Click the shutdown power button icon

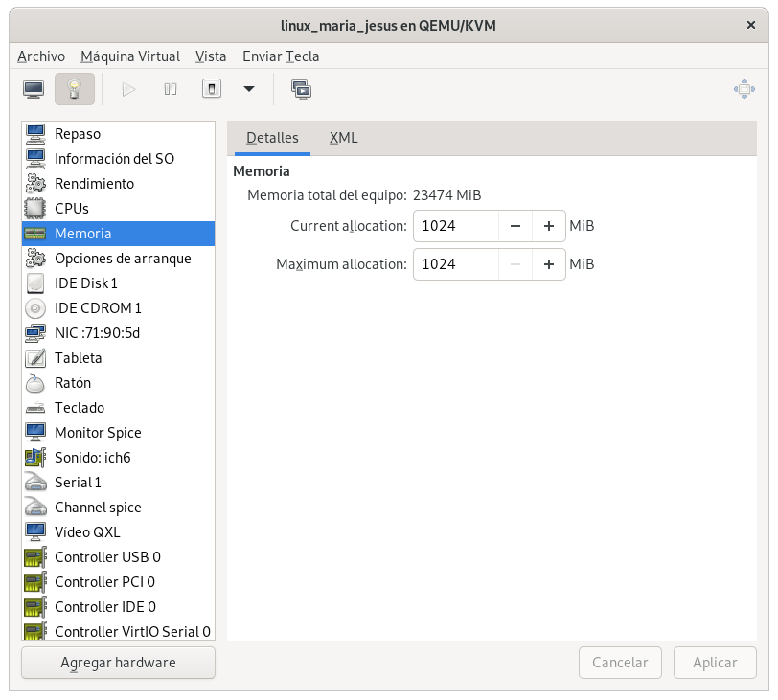click(212, 89)
